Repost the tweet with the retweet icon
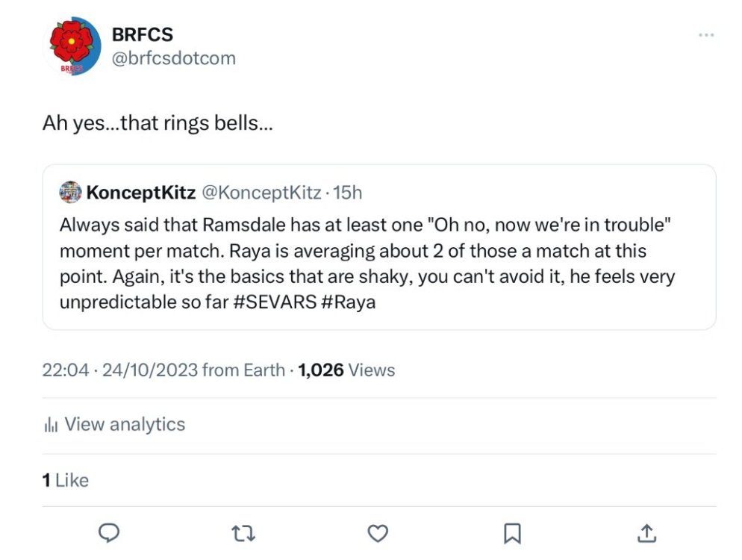Image resolution: width=742 pixels, height=560 pixels. coord(243,532)
